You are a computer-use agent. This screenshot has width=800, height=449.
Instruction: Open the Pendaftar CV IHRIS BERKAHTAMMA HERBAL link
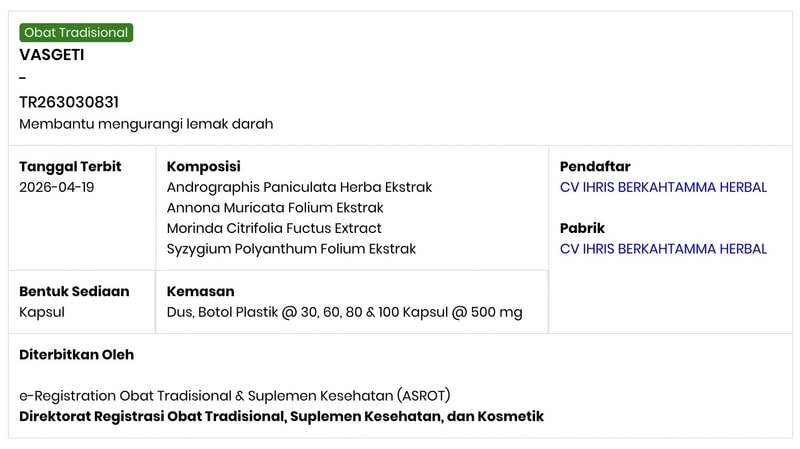tap(663, 187)
